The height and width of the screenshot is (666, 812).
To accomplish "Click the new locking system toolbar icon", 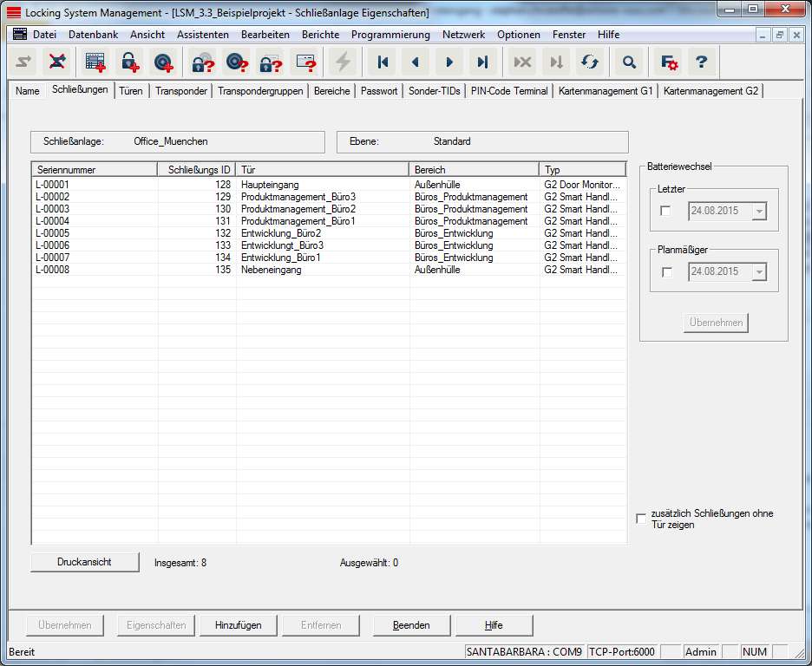I will 95,62.
